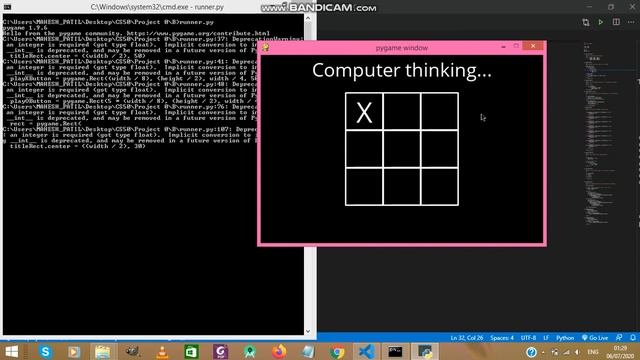Viewport: 640px width, 360px height.
Task: Open Skype from the taskbar
Action: click(x=45, y=351)
